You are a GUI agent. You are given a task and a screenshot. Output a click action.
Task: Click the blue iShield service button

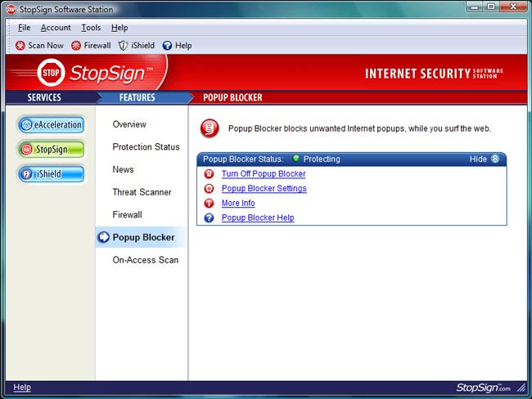52,174
